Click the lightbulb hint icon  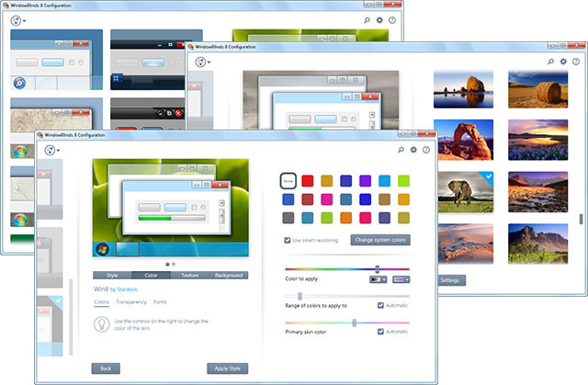(102, 324)
